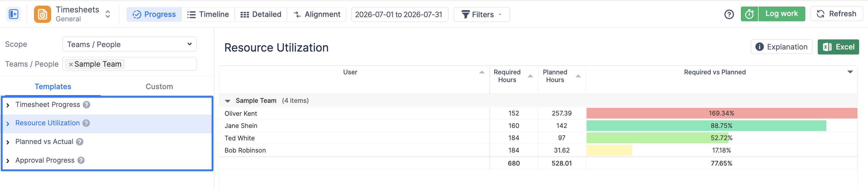Click the Log work button
The image size is (868, 189).
click(781, 14)
